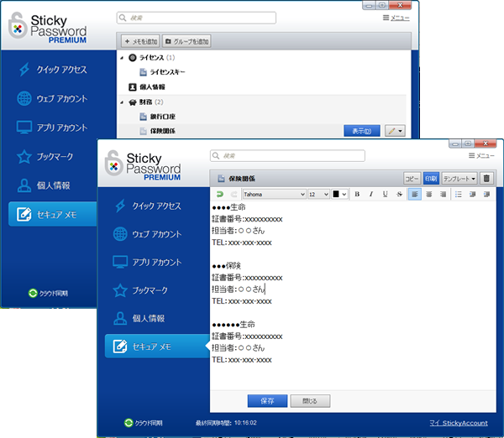This screenshot has height=438, width=504.
Task: Toggle bold formatting in memo editor
Action: click(357, 195)
